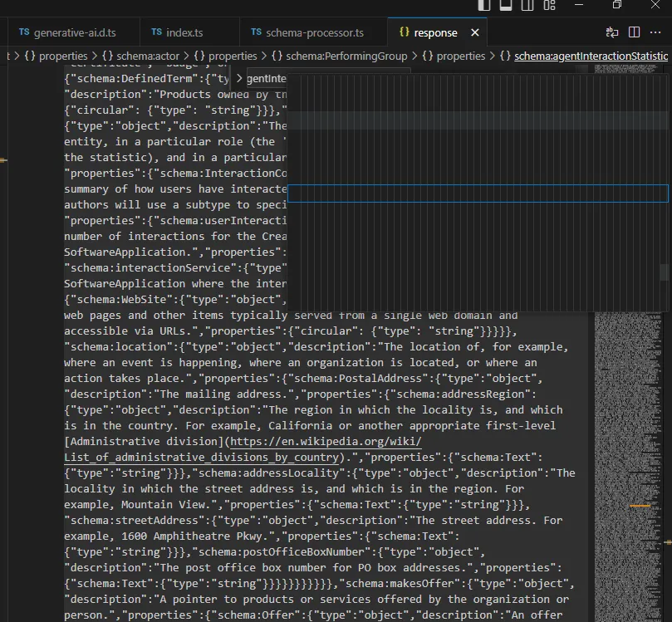Image resolution: width=672 pixels, height=622 pixels.
Task: Toggle the bottom panel layout icon
Action: click(506, 5)
